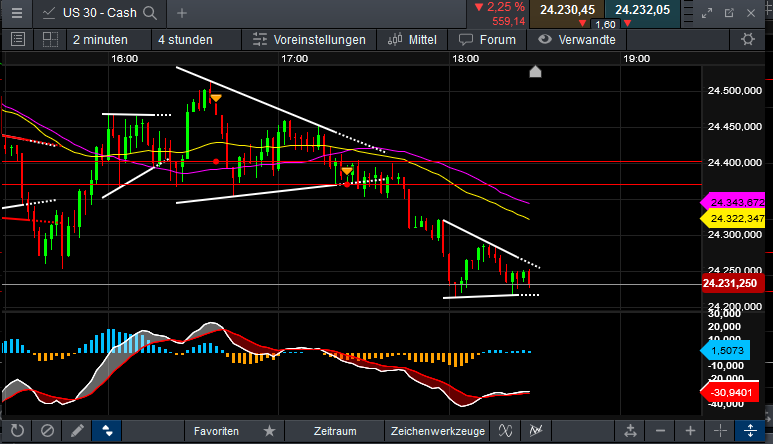The width and height of the screenshot is (773, 444).
Task: Expand chart to full screen arrows
Action: [x=707, y=13]
